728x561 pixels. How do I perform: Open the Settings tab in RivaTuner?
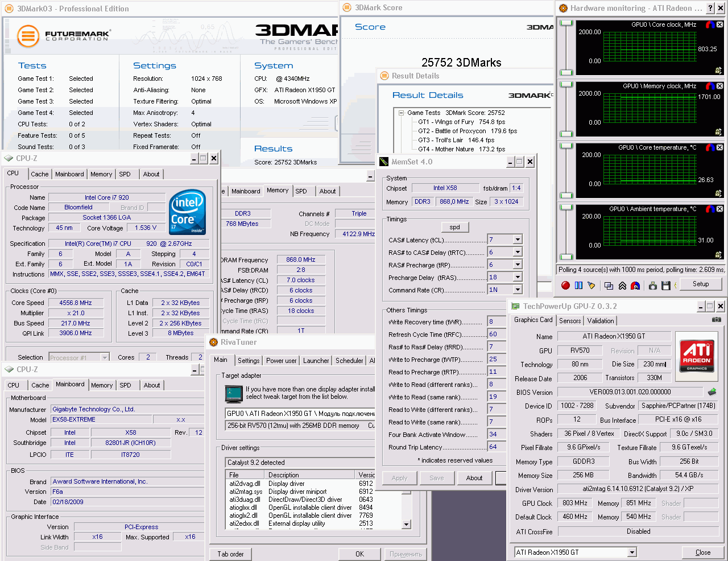[249, 361]
